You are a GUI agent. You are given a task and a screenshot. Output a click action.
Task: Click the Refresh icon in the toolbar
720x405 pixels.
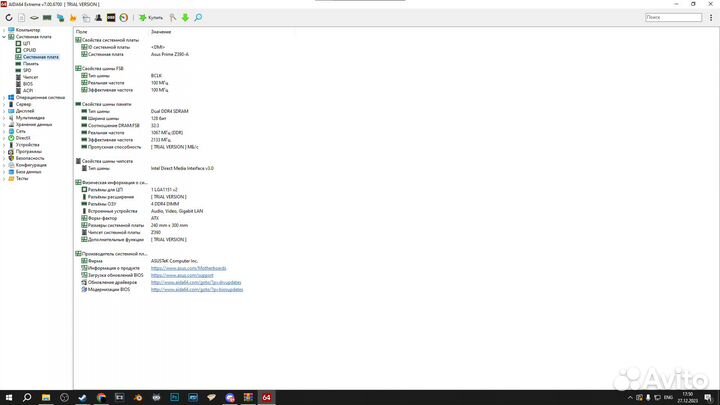tap(9, 17)
